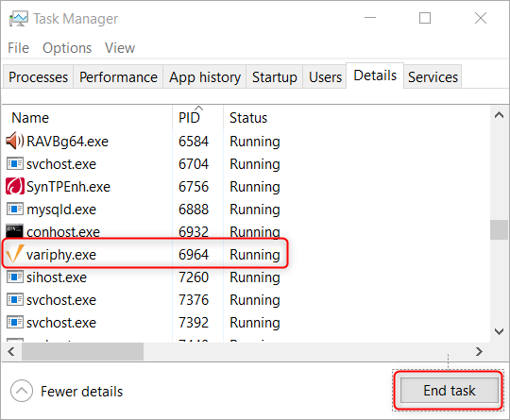Image resolution: width=510 pixels, height=420 pixels.
Task: Click the icon of svchost.exe PID 7392
Action: 14,323
